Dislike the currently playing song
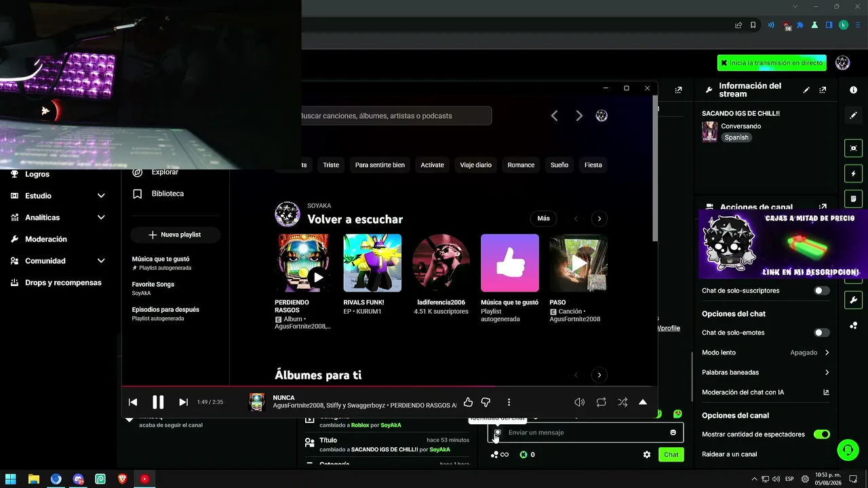The image size is (868, 488). 486,402
